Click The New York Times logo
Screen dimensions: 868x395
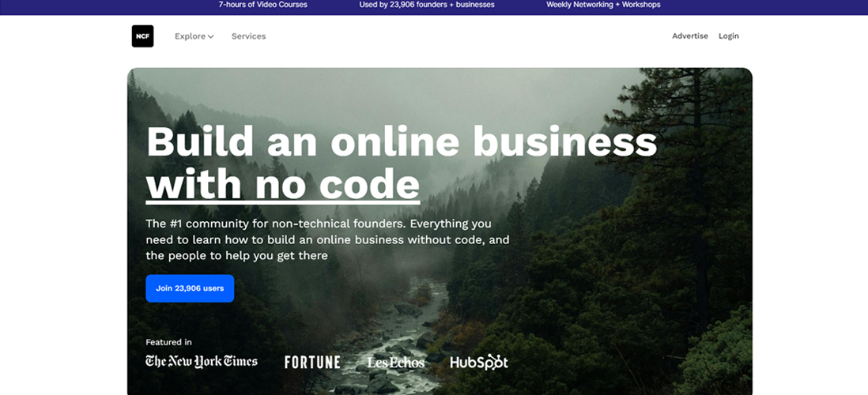[x=202, y=362]
